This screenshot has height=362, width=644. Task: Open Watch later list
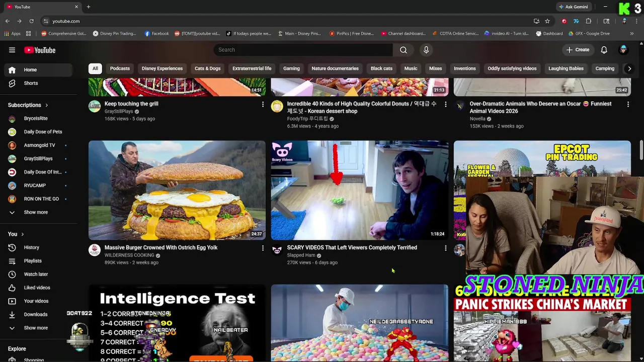coord(38,274)
